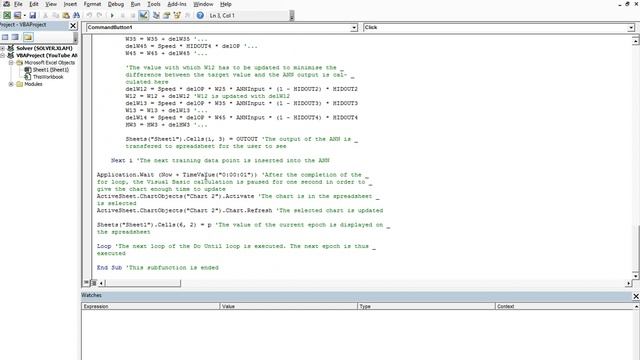Open the Edit menu
The image size is (640, 360).
coord(34,4)
